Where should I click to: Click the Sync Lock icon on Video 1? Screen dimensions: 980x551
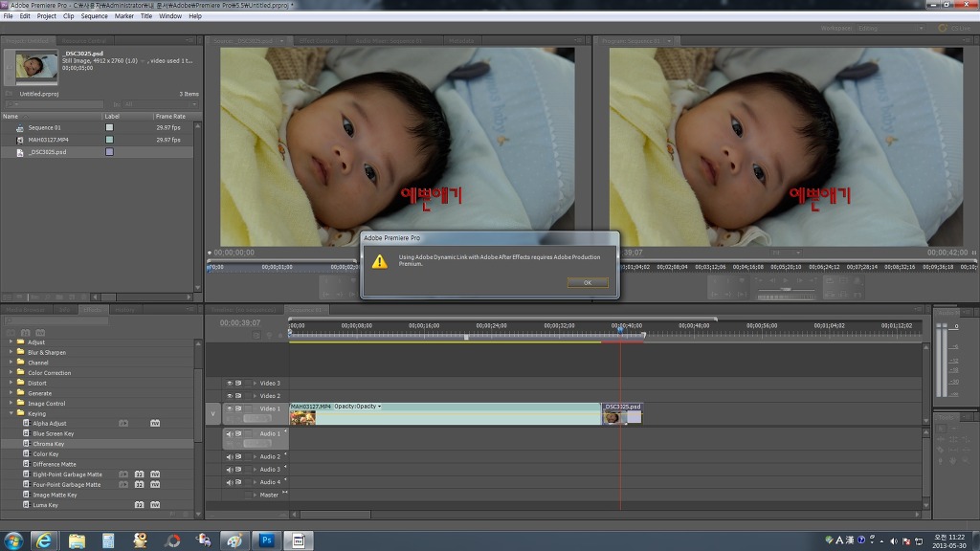(238, 408)
